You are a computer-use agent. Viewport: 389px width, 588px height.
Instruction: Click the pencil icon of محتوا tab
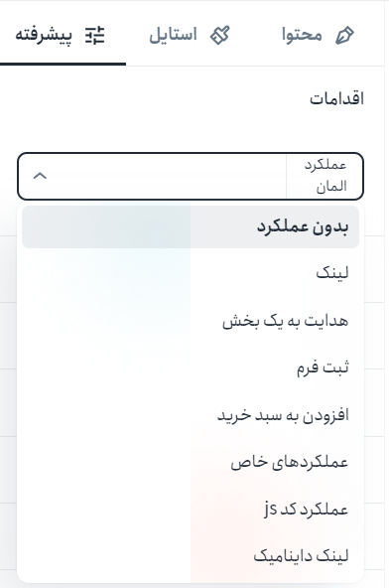[344, 35]
